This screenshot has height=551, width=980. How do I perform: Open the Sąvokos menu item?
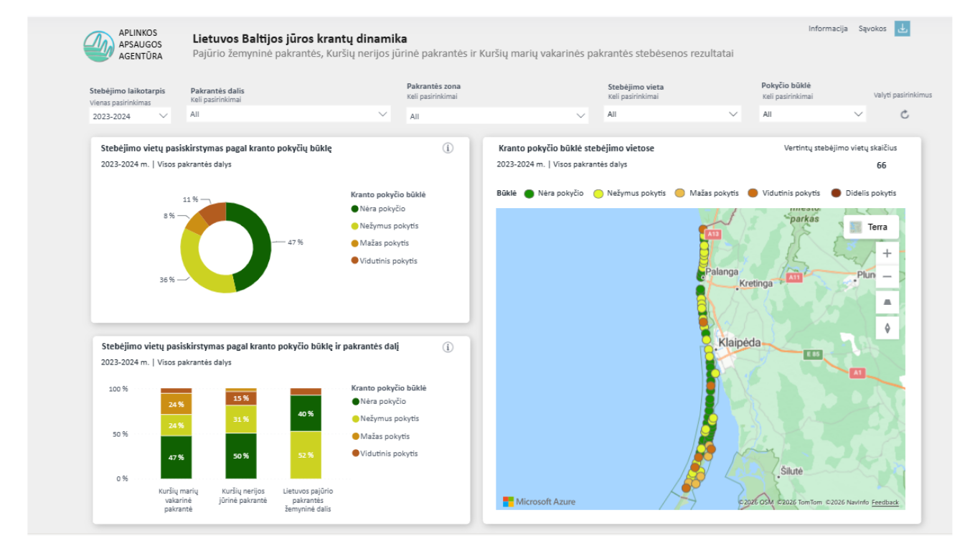(x=872, y=29)
